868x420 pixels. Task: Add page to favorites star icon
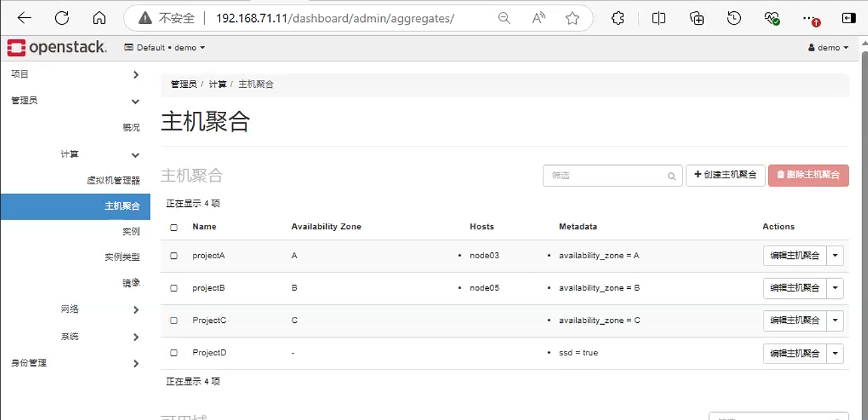pos(572,19)
